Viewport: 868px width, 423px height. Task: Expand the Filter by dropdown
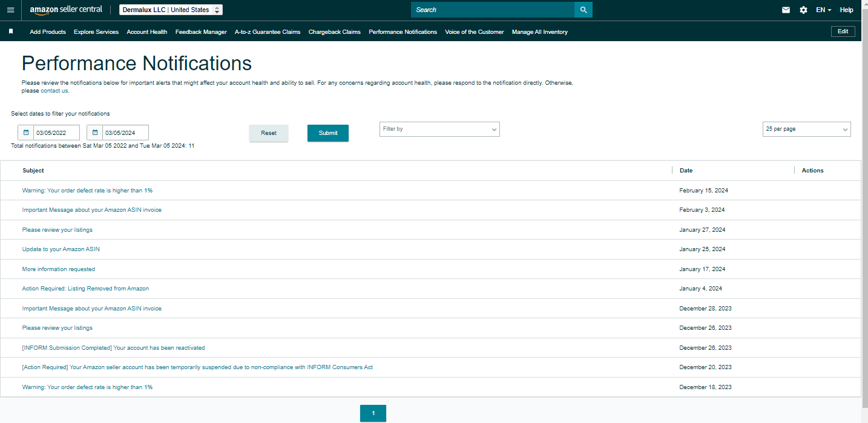pyautogui.click(x=439, y=129)
